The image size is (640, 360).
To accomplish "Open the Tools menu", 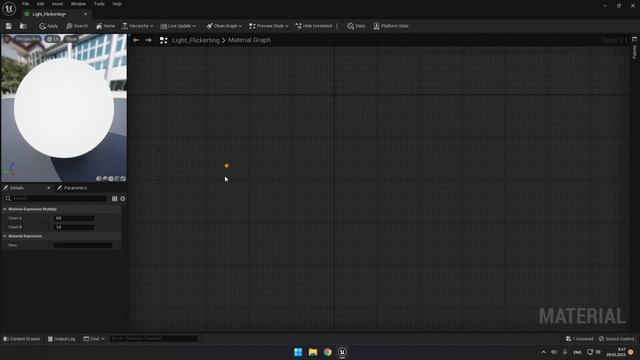I will (x=99, y=4).
